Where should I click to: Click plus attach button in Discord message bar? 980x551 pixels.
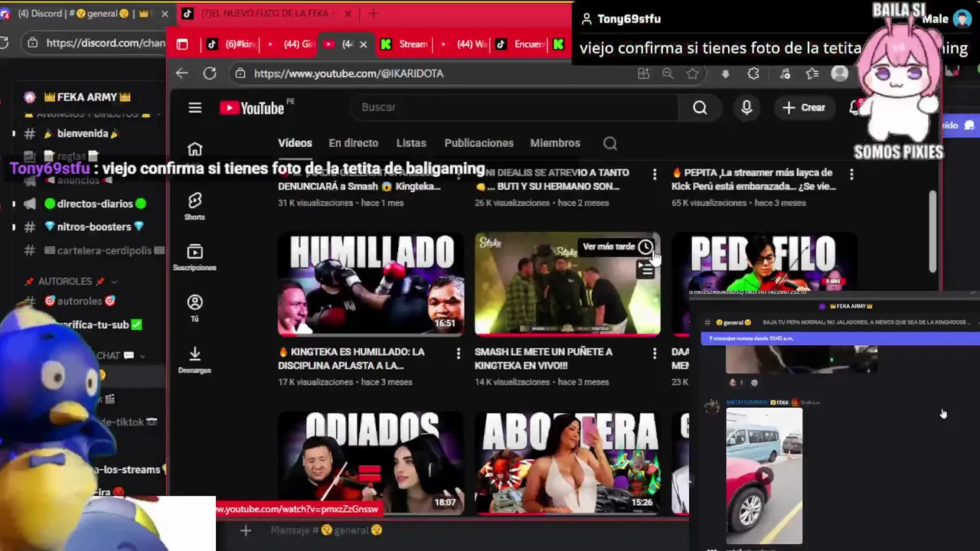click(x=246, y=530)
